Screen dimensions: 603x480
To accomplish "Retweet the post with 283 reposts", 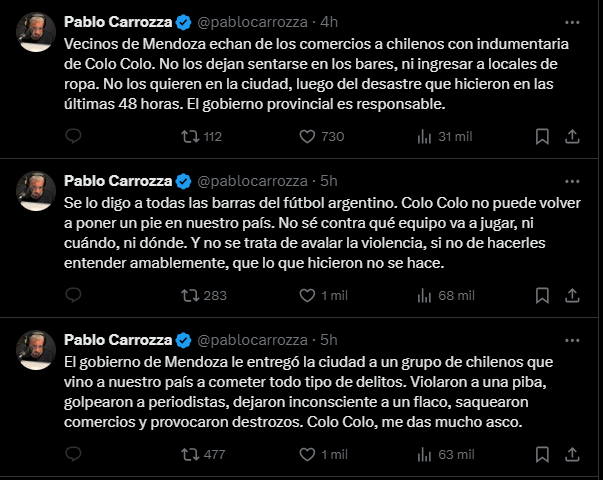I will 204,295.
